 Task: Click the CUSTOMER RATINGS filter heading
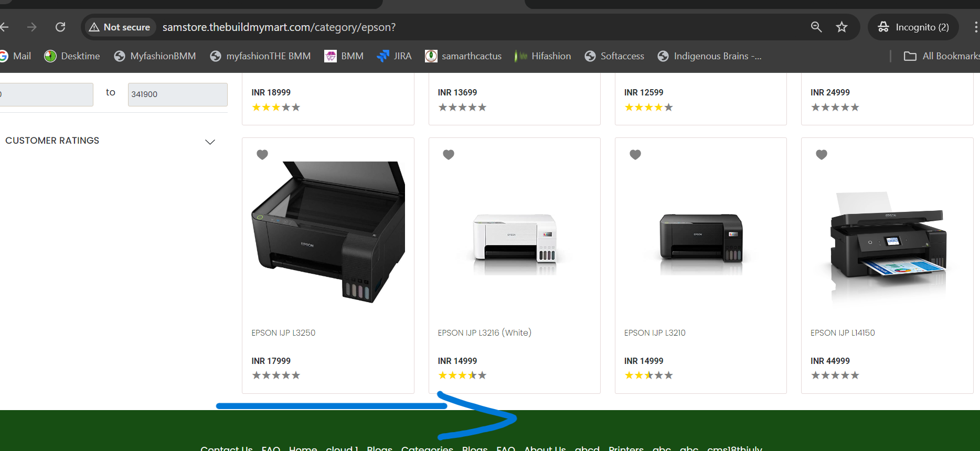[52, 141]
